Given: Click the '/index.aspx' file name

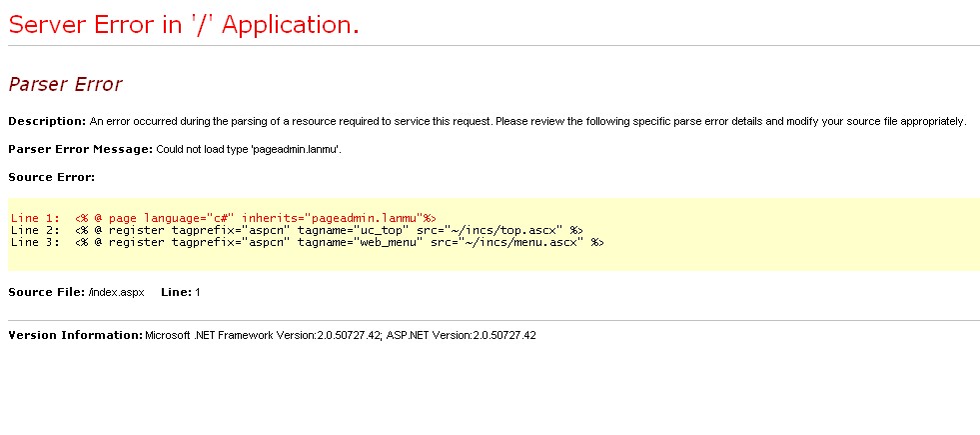Looking at the screenshot, I should pos(116,292).
